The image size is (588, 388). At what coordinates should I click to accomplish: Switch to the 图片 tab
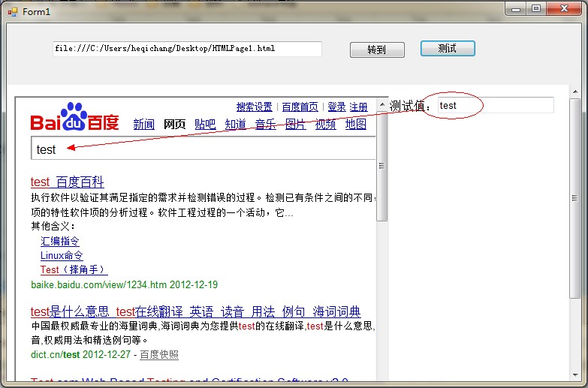(295, 124)
